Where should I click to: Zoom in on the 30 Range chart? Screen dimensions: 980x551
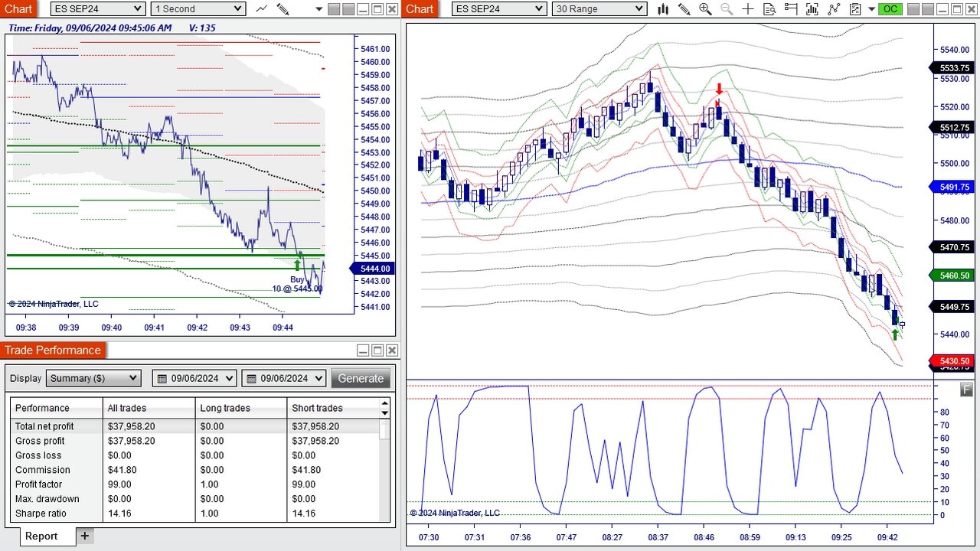705,9
